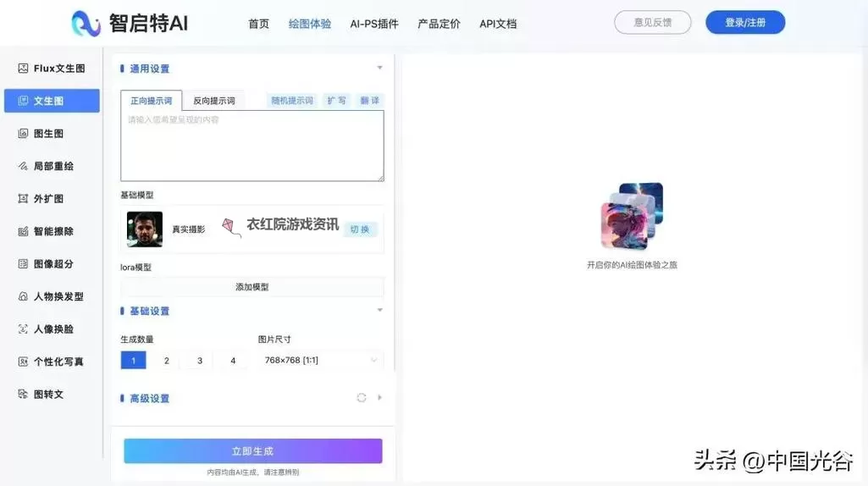Collapse the 通用设置 section arrow
868x486 pixels.
379,68
